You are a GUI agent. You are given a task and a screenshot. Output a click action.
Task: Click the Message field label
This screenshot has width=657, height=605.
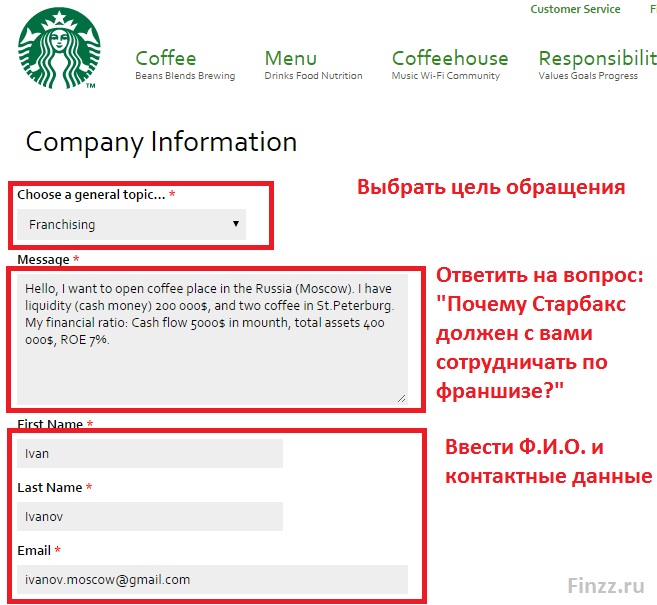click(x=43, y=260)
